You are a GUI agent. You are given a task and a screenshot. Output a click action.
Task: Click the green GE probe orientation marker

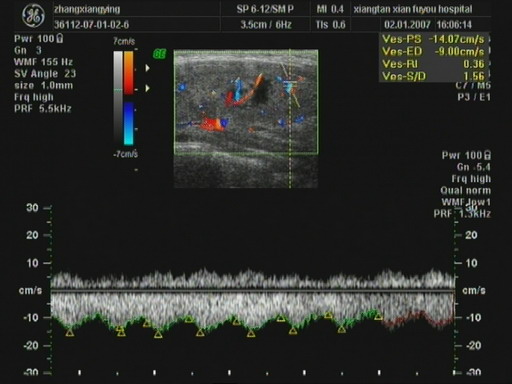(x=160, y=54)
